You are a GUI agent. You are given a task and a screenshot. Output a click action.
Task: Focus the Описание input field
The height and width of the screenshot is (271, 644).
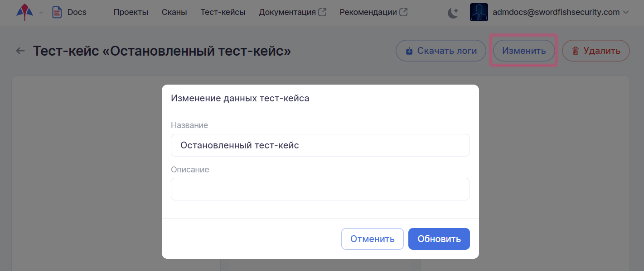tap(320, 189)
